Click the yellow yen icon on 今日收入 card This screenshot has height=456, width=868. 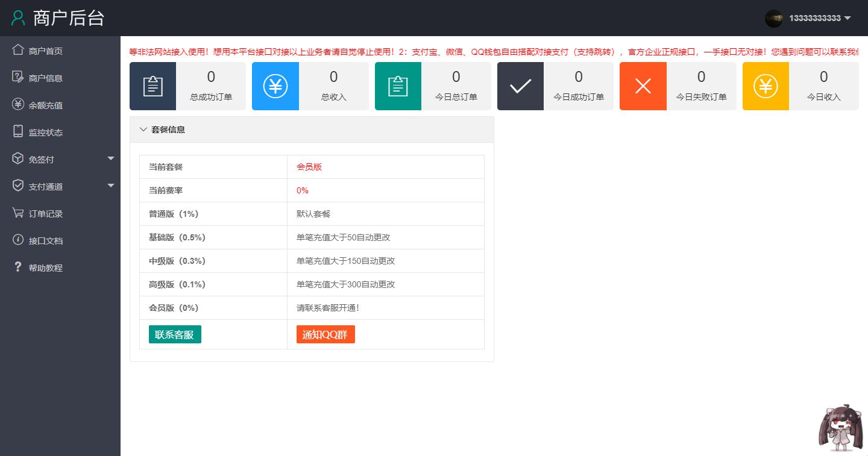766,86
